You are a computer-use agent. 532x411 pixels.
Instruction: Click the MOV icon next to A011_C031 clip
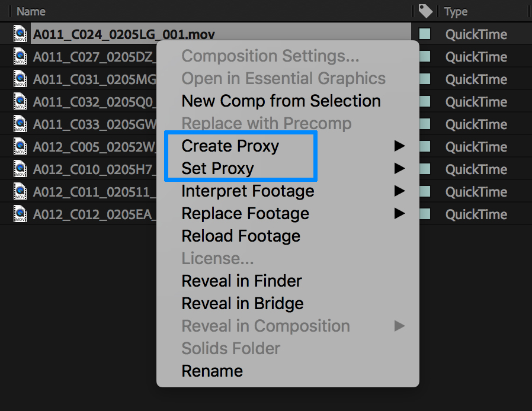[21, 79]
